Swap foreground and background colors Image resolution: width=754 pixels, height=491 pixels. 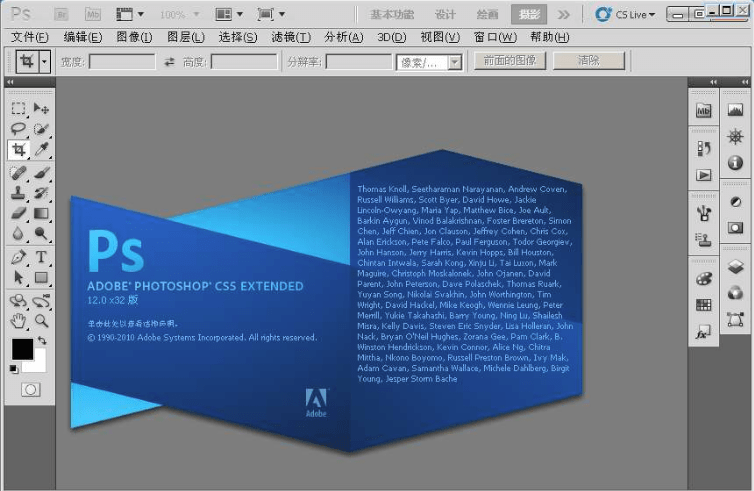(41, 342)
